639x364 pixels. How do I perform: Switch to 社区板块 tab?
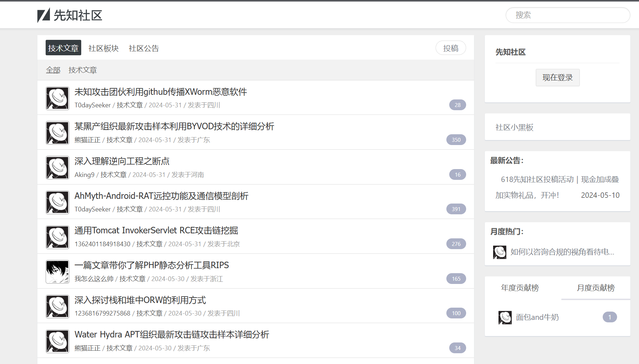tap(104, 48)
